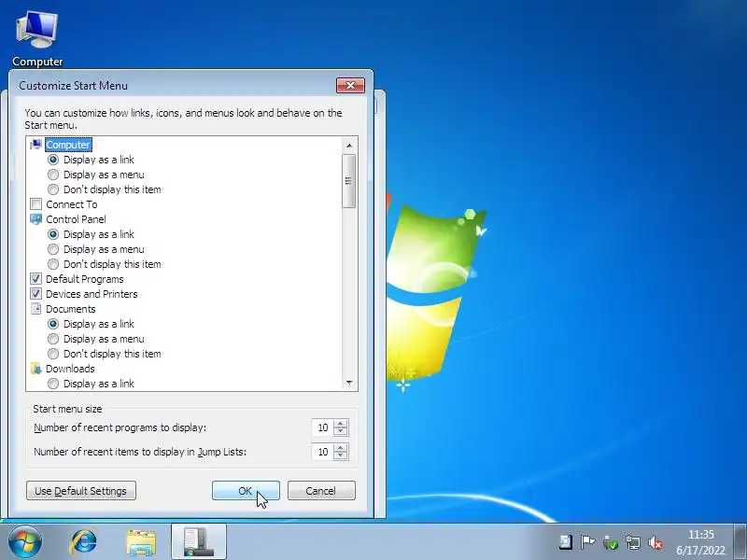Launch Internet Explorer from taskbar
747x560 pixels.
click(83, 542)
